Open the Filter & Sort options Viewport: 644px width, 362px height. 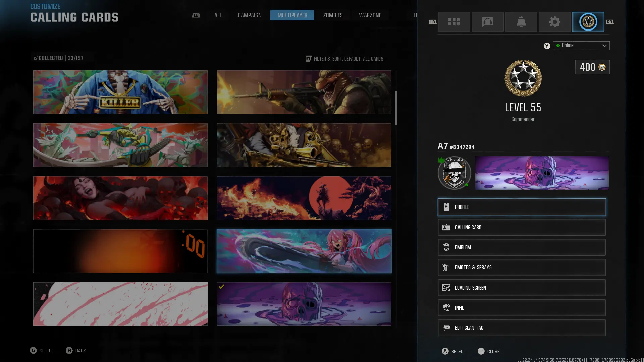coord(348,59)
